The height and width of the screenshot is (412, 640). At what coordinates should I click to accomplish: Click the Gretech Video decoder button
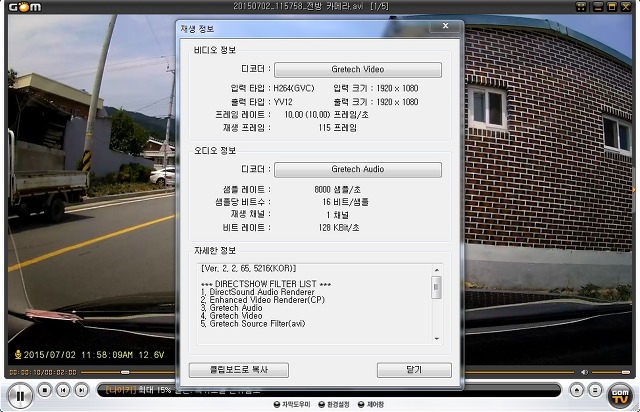coord(358,69)
